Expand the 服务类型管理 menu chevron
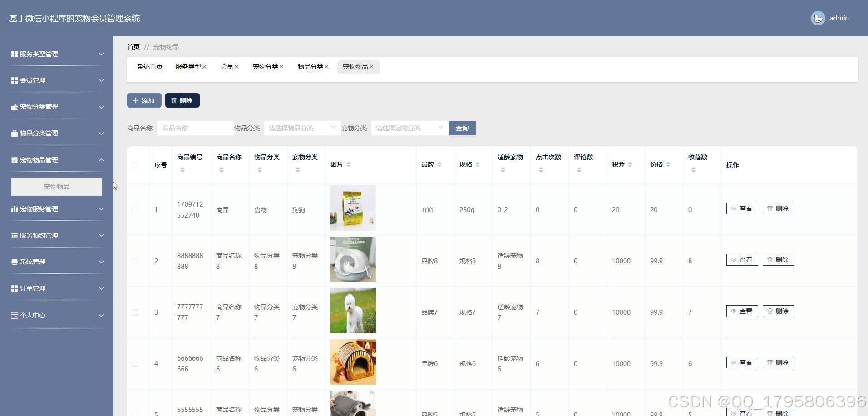 point(101,54)
